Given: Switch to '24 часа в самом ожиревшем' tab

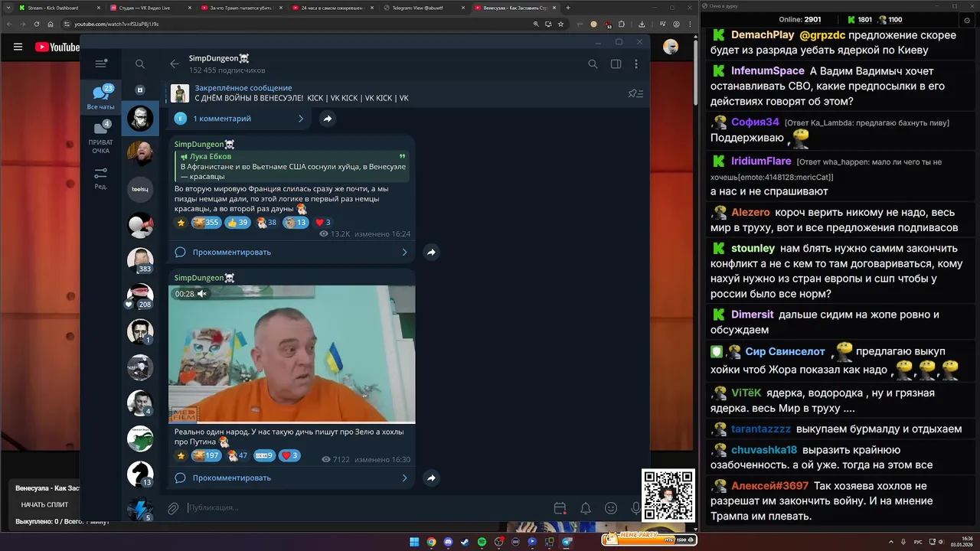Looking at the screenshot, I should coord(332,8).
